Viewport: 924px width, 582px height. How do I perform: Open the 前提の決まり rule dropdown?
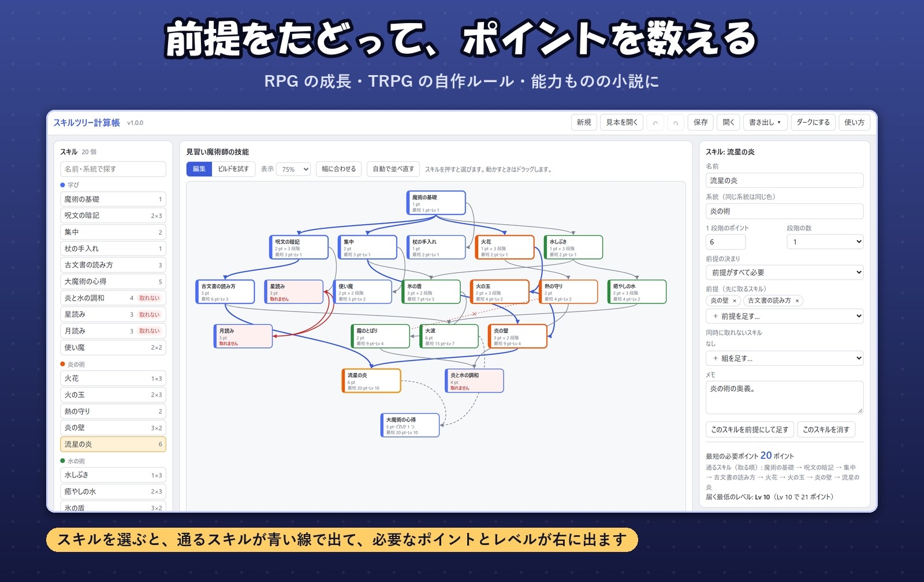tap(784, 272)
